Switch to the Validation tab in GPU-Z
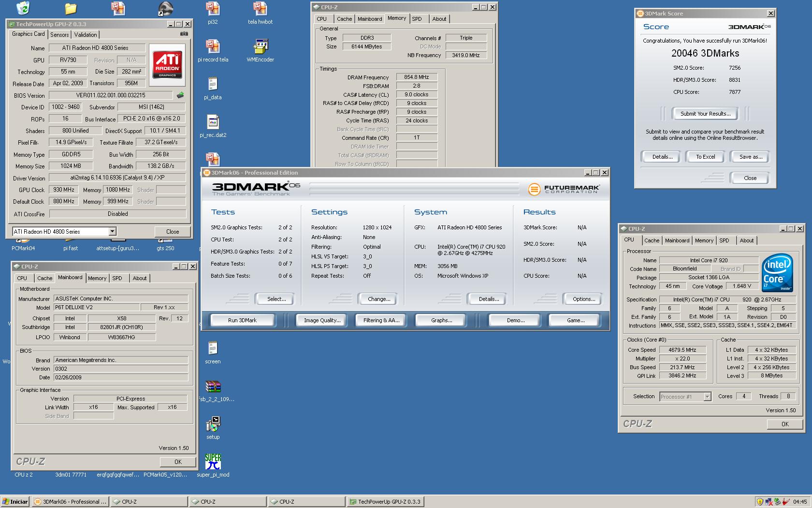 (86, 35)
